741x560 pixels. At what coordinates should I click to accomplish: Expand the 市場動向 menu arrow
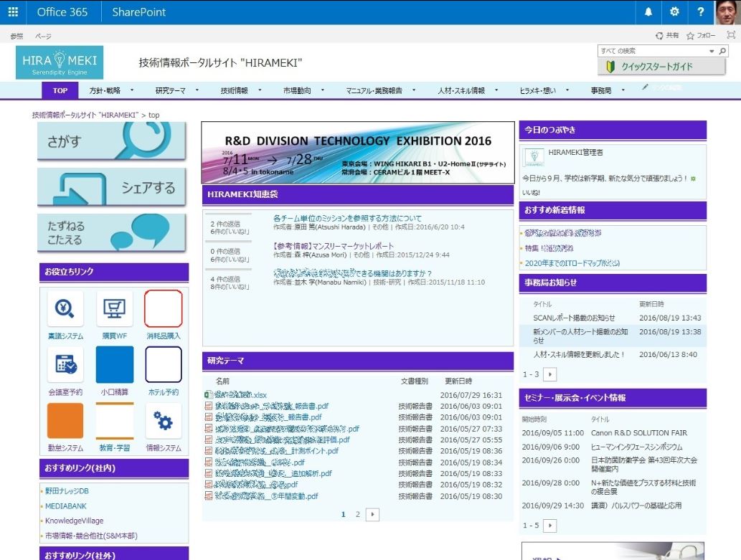tap(322, 90)
